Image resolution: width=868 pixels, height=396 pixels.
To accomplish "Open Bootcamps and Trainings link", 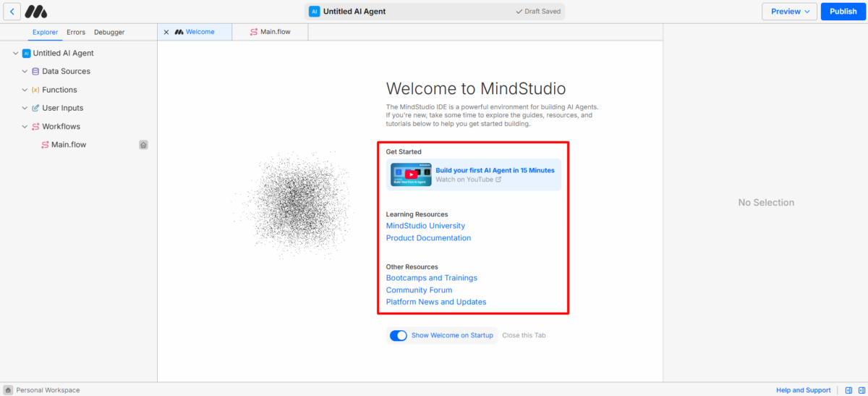I will pos(432,278).
